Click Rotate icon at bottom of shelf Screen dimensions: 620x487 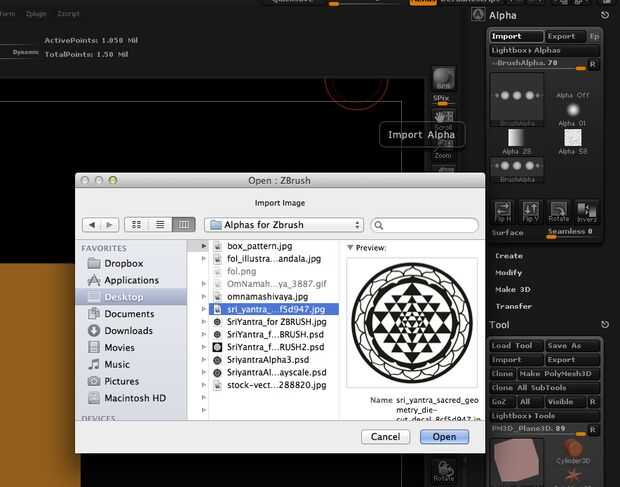(444, 470)
